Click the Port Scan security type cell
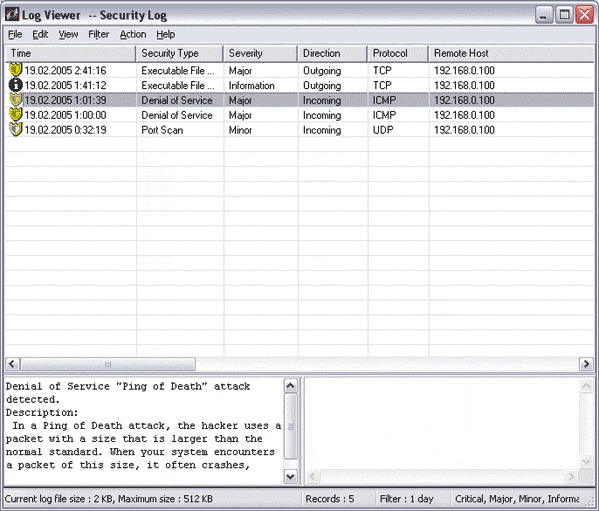Screen dimensions: 599x511 [162, 130]
